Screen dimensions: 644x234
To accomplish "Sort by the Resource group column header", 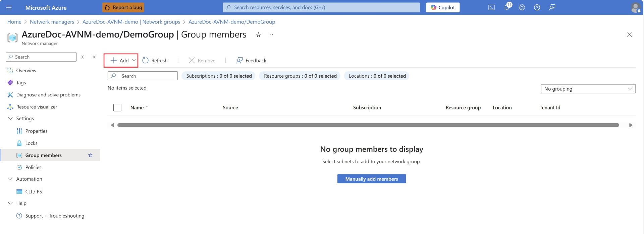I will tap(463, 107).
